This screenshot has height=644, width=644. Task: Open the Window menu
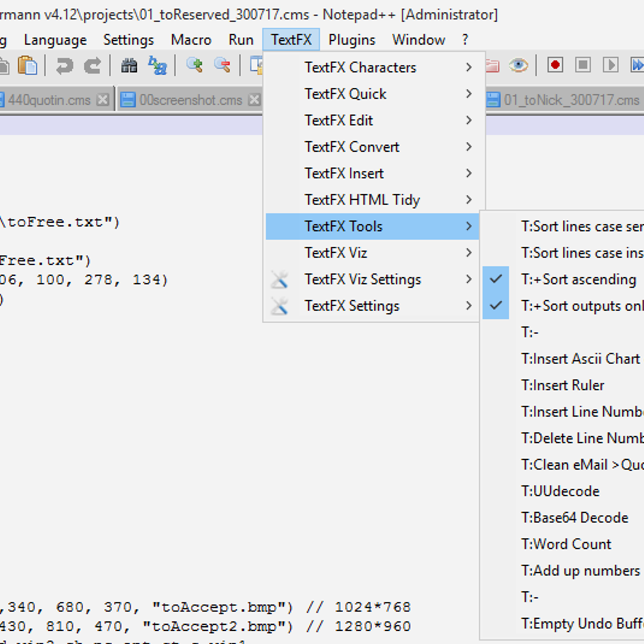[x=419, y=40]
